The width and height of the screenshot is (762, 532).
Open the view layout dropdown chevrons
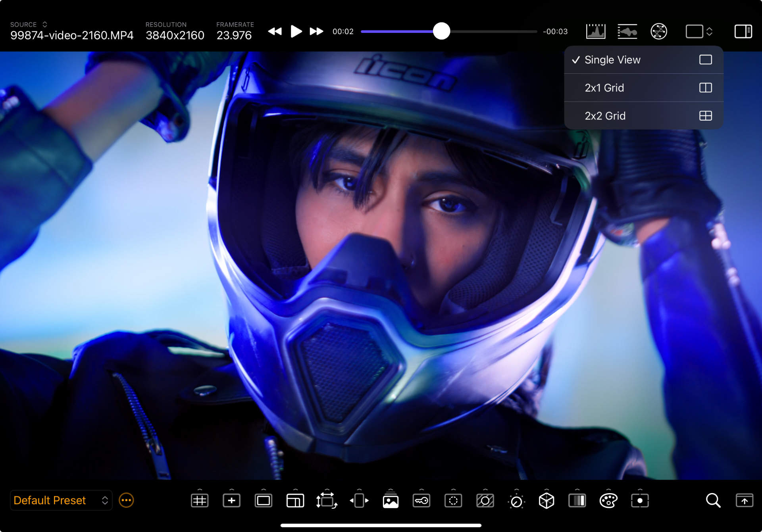coord(709,31)
